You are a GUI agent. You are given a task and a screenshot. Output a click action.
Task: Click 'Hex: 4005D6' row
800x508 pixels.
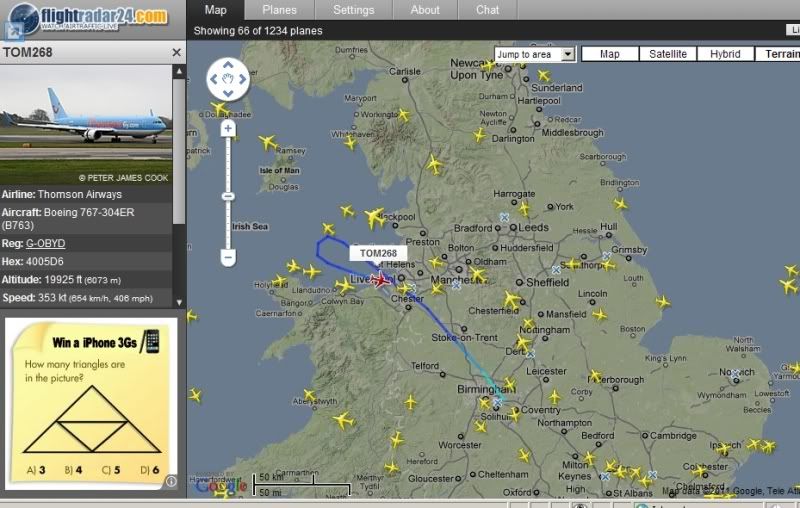tap(86, 262)
